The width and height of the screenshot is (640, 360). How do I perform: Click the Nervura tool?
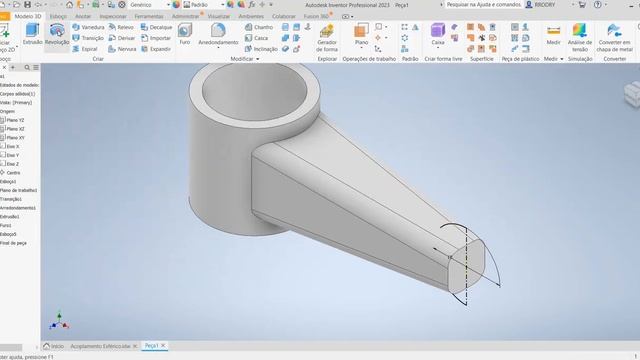pos(122,49)
